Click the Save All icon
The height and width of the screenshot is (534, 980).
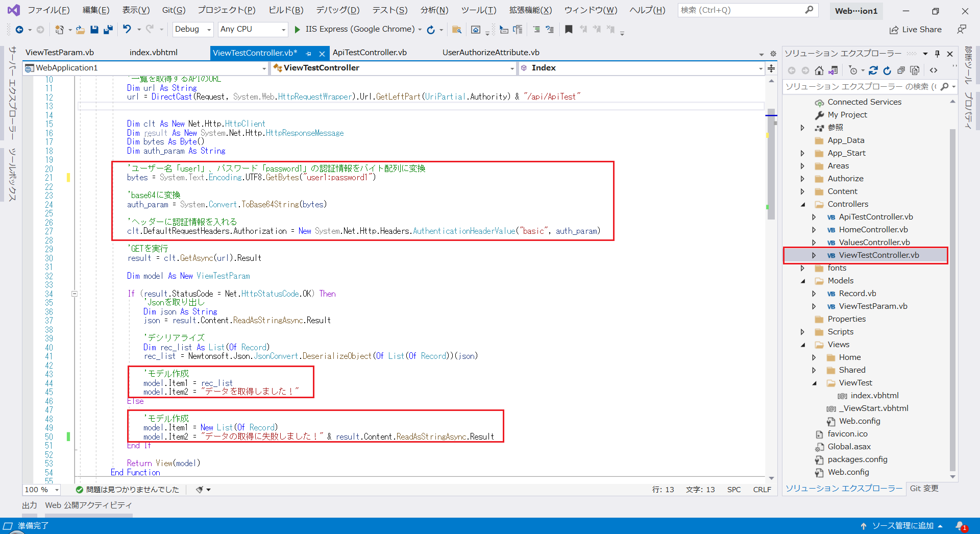(108, 29)
